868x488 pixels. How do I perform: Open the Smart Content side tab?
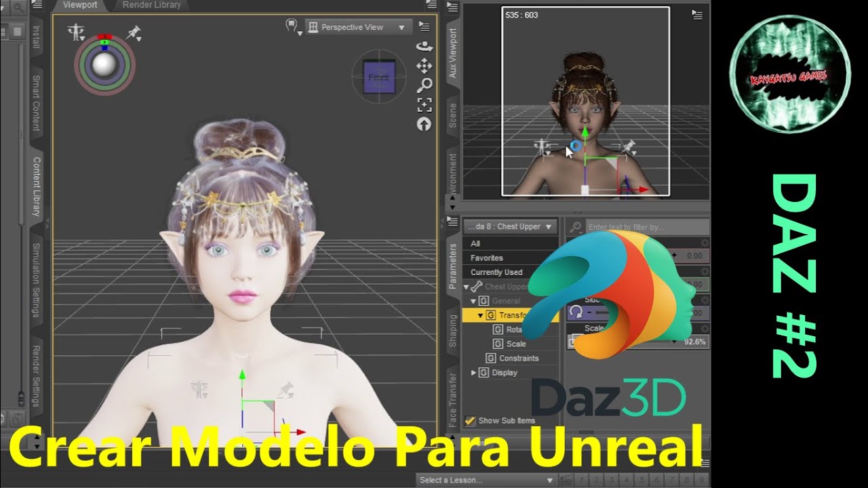pyautogui.click(x=37, y=103)
